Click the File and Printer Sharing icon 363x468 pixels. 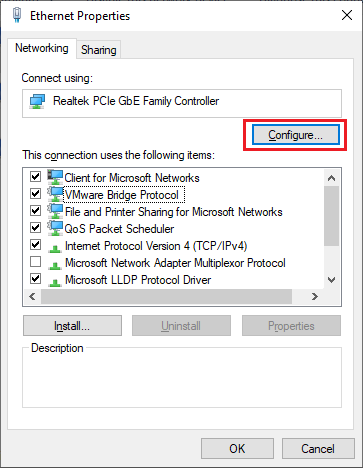[x=55, y=211]
